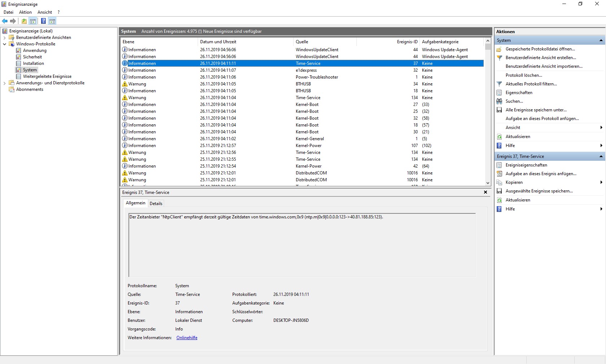Click the Ereigniseigenschaften icon
606x364 pixels.
coord(499,165)
